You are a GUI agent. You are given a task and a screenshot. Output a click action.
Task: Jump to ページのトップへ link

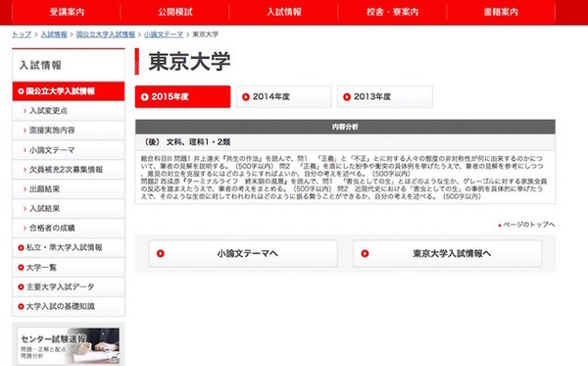pyautogui.click(x=526, y=225)
